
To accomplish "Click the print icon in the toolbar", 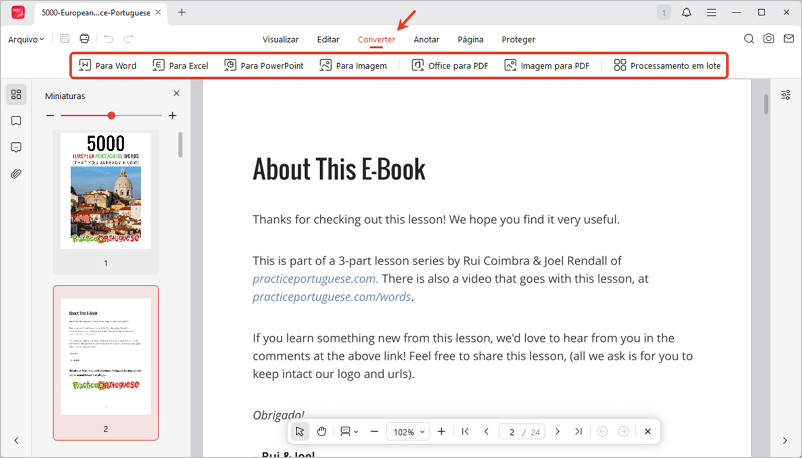I will point(84,39).
